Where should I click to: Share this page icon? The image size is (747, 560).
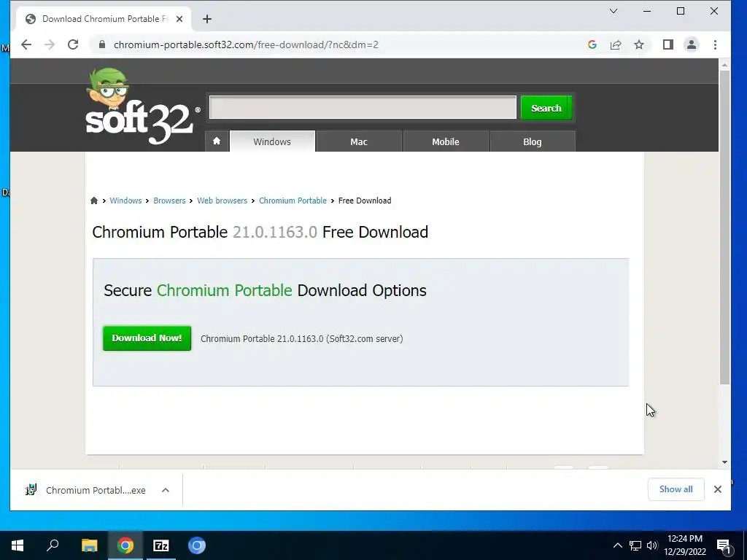click(x=616, y=44)
